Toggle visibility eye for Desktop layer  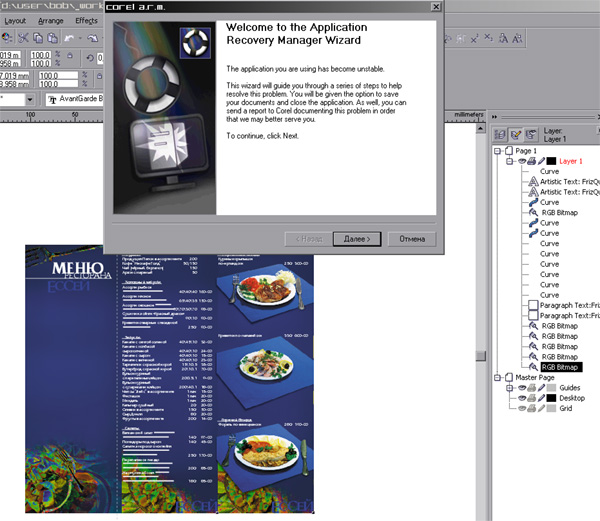pyautogui.click(x=522, y=398)
